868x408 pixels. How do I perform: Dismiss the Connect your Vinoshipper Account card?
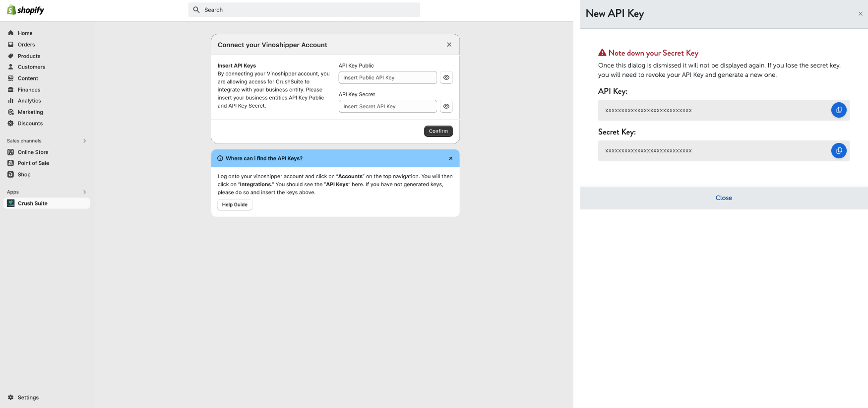coord(449,45)
